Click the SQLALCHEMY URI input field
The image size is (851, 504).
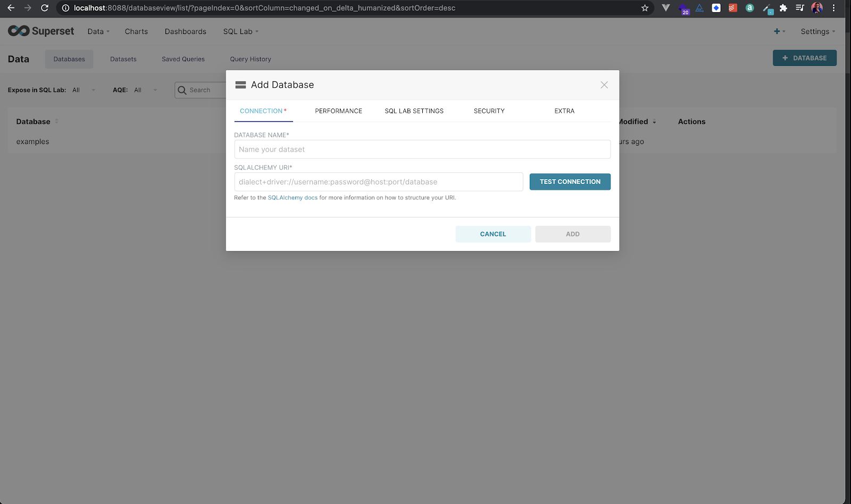click(379, 181)
